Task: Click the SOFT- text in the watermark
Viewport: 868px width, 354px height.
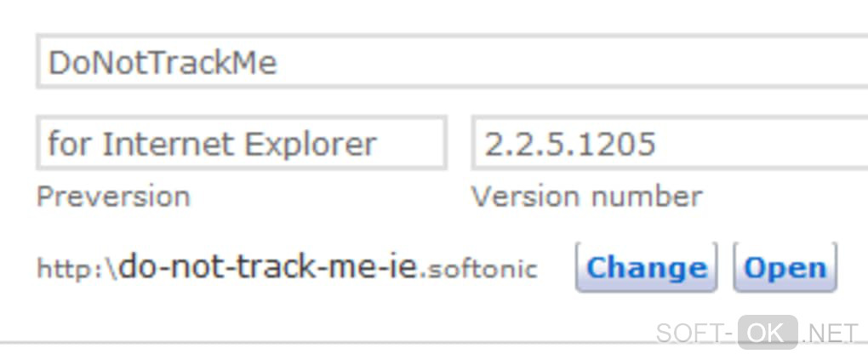Action: [x=694, y=333]
